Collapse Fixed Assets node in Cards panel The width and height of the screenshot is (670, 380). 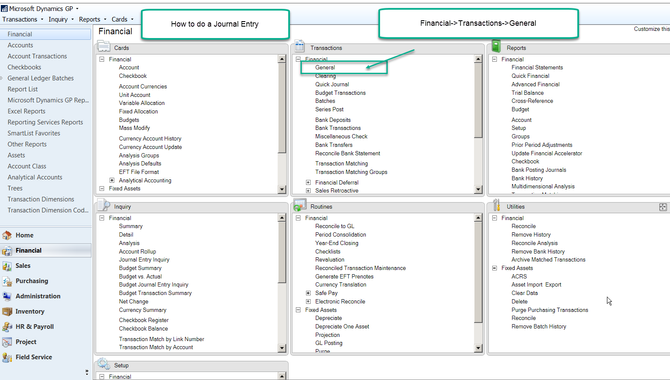click(x=102, y=189)
